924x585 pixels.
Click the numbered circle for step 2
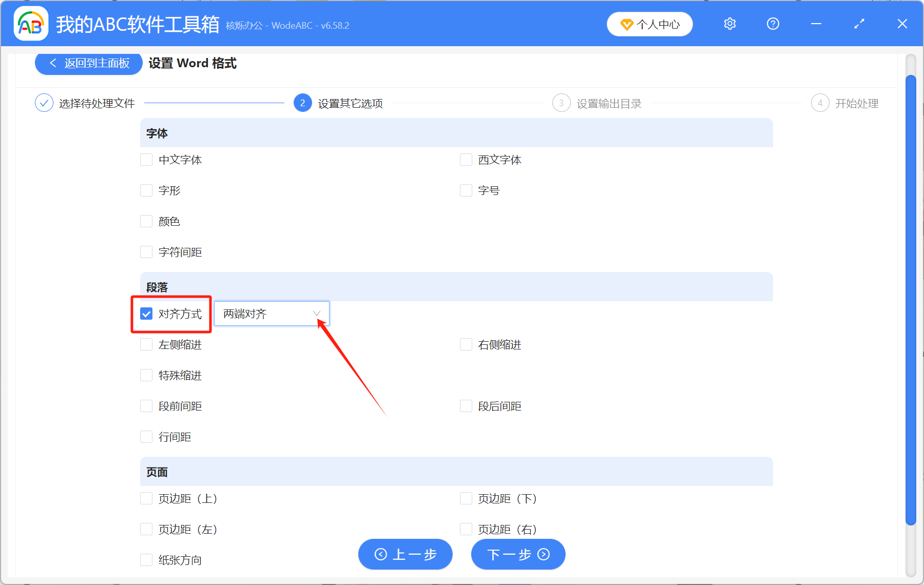pos(302,103)
